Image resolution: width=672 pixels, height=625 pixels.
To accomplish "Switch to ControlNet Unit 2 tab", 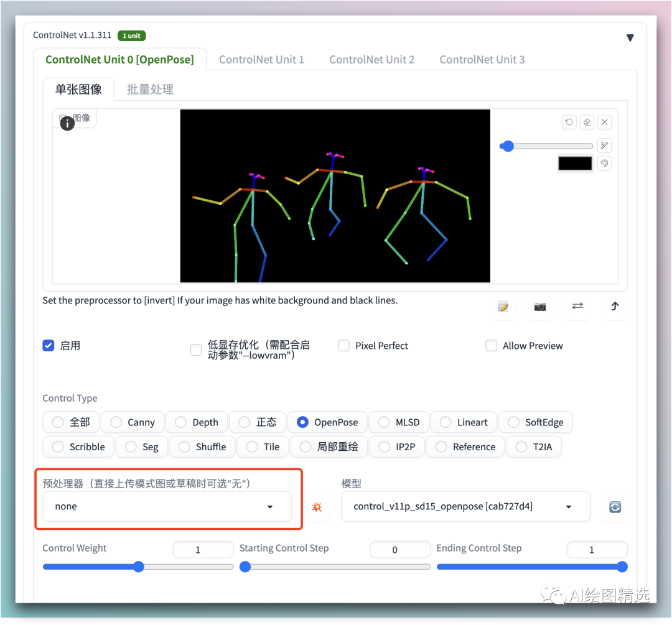I will coord(371,60).
